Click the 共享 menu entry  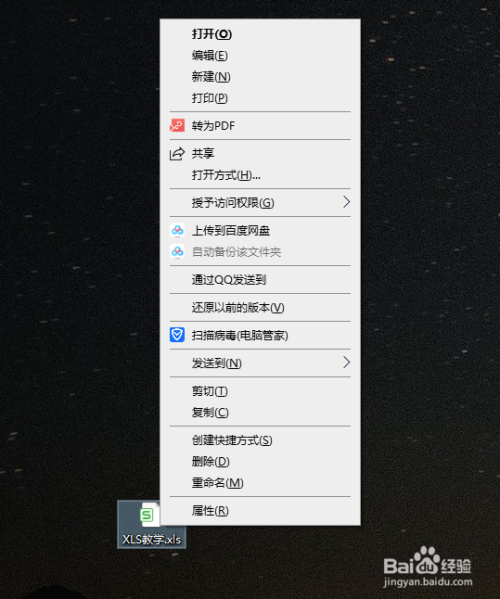point(260,154)
